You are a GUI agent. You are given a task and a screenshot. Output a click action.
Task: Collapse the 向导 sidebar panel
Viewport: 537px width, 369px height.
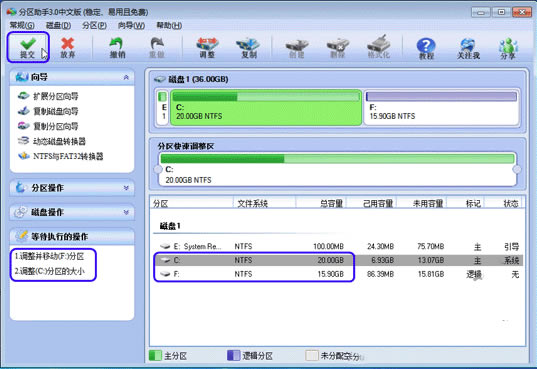(126, 77)
